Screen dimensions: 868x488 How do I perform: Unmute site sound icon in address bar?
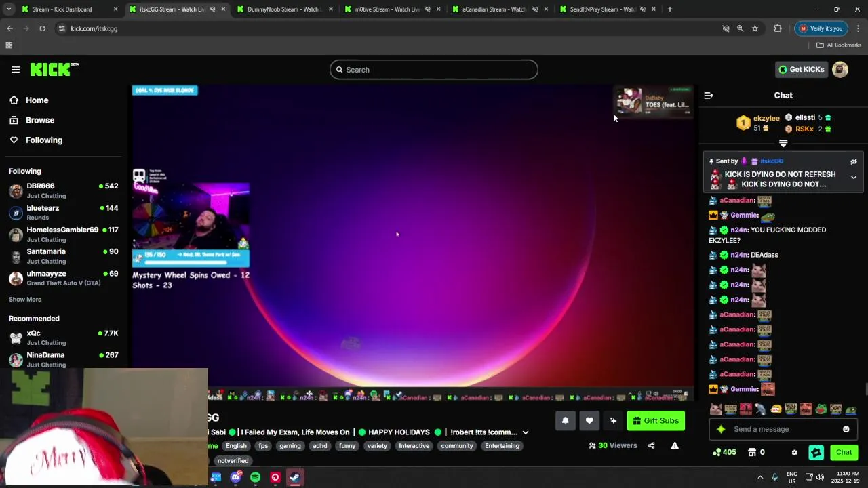[726, 28]
